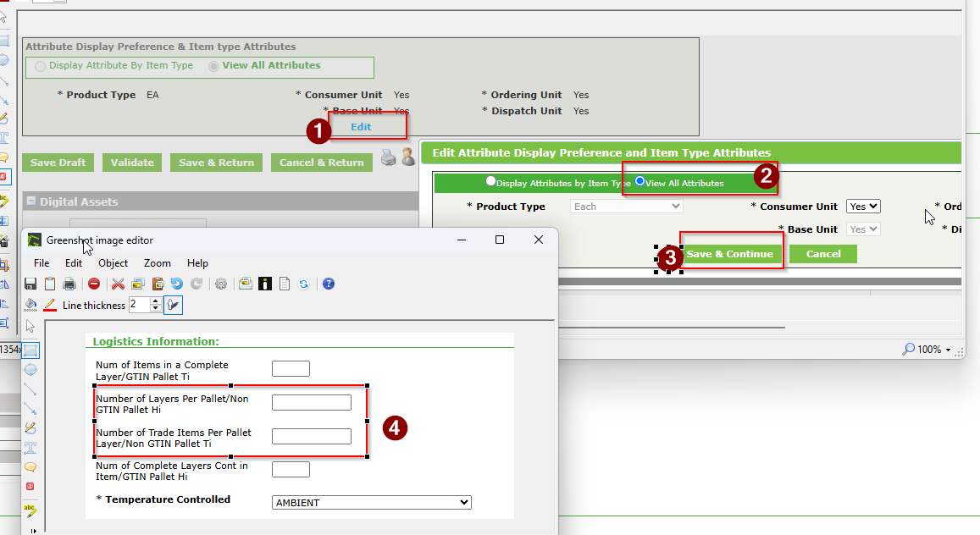Select the Add text tool in Greenshot

(x=30, y=448)
